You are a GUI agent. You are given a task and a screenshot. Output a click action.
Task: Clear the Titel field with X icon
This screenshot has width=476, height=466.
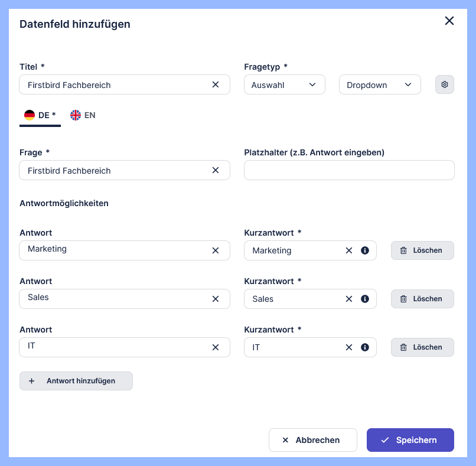(x=216, y=84)
